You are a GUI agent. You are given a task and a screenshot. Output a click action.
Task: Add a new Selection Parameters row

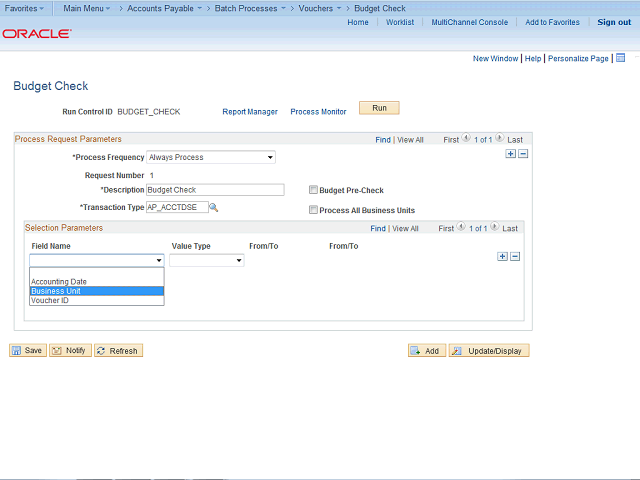[502, 257]
